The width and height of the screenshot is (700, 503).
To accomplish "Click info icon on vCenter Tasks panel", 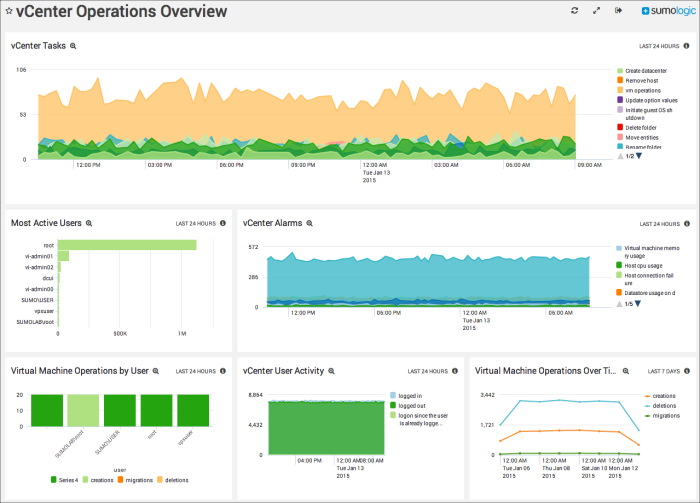I will (x=688, y=46).
